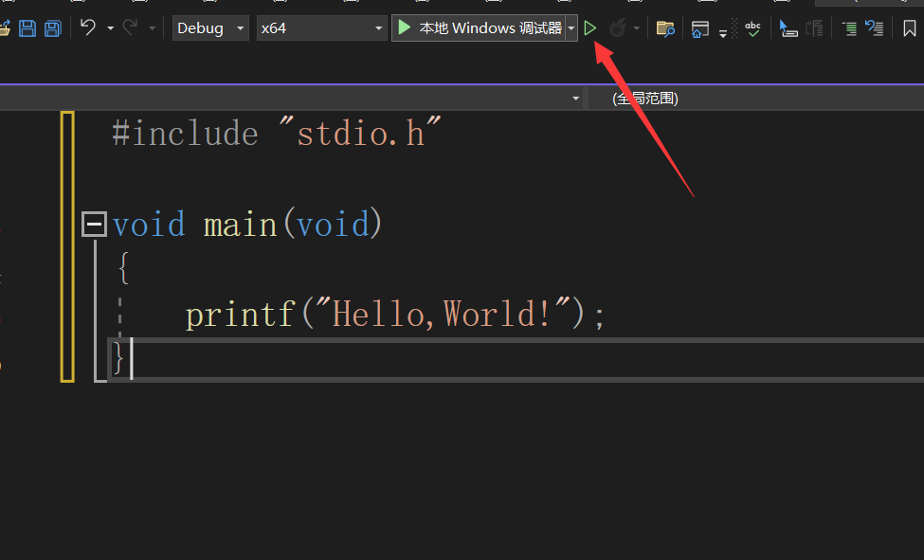Uncomment the selected lines
Viewport: 924px width, 560px height.
875,28
